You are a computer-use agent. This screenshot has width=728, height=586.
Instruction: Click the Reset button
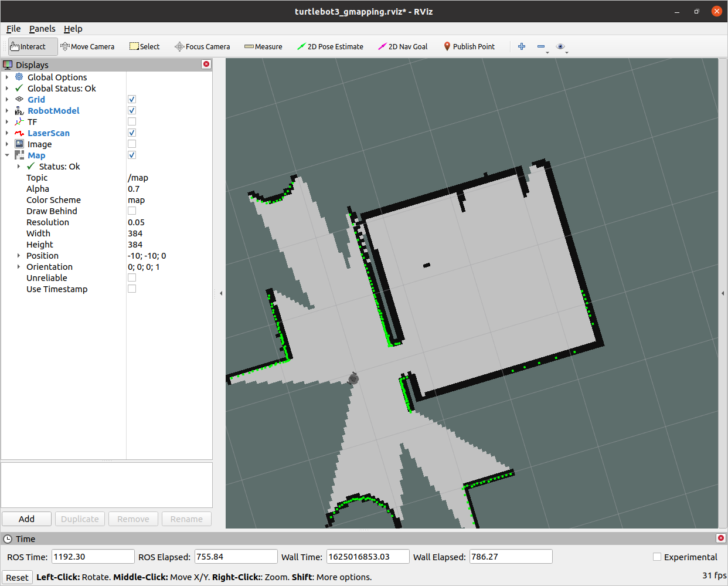(x=17, y=577)
